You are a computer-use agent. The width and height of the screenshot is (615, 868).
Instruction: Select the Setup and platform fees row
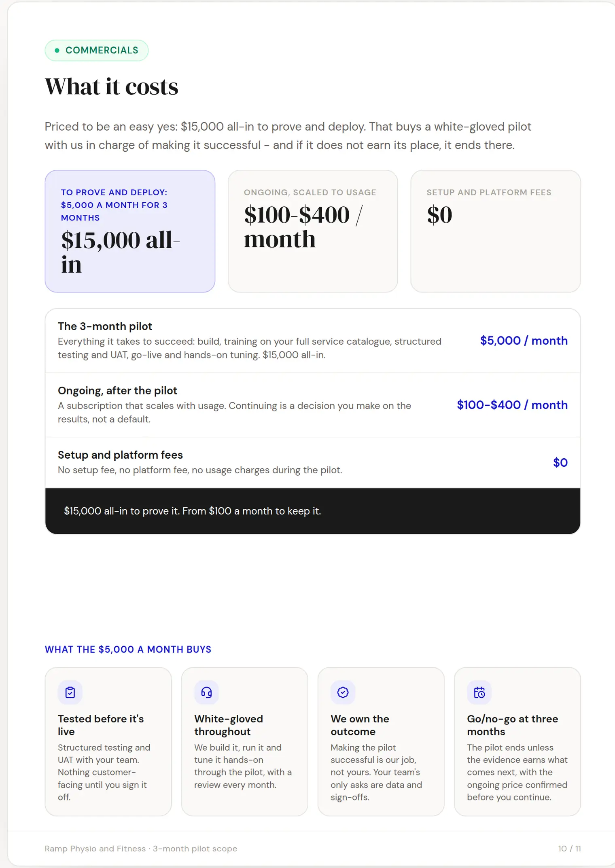(313, 463)
